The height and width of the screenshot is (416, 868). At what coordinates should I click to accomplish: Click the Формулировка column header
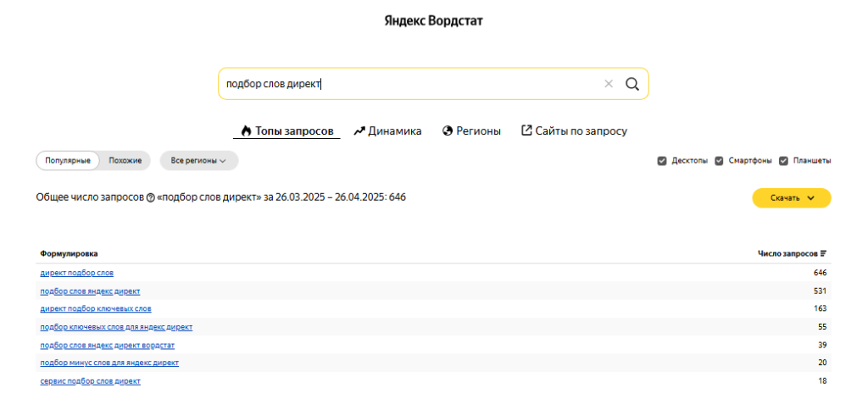(x=69, y=253)
